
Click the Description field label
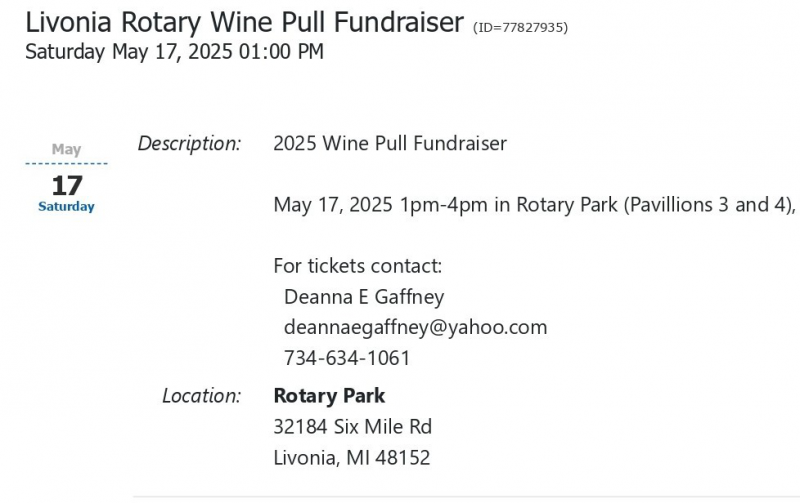(x=189, y=143)
